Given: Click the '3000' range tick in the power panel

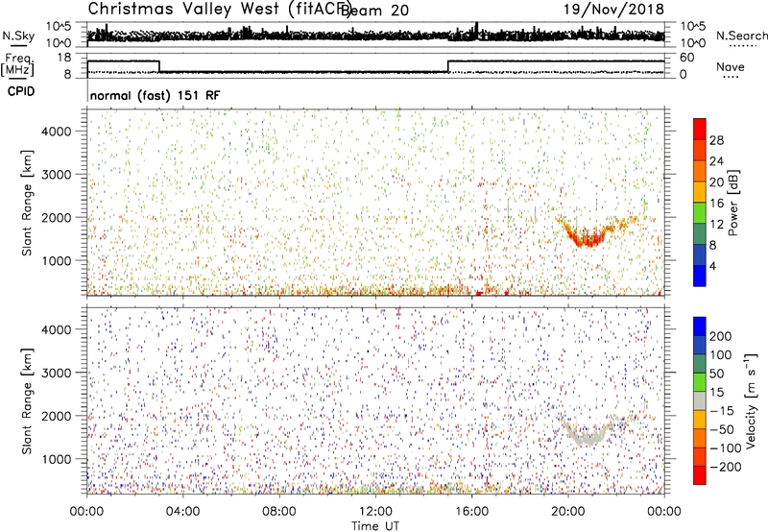Looking at the screenshot, I should click(x=57, y=175).
